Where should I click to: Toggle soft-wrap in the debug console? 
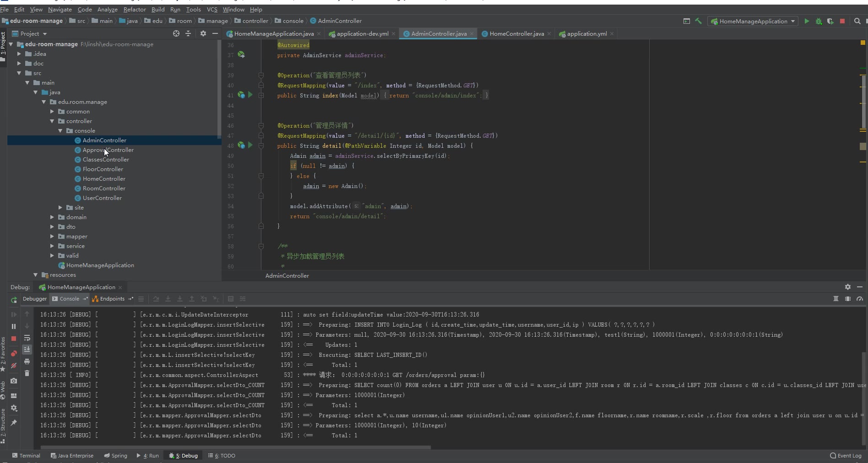tap(27, 338)
